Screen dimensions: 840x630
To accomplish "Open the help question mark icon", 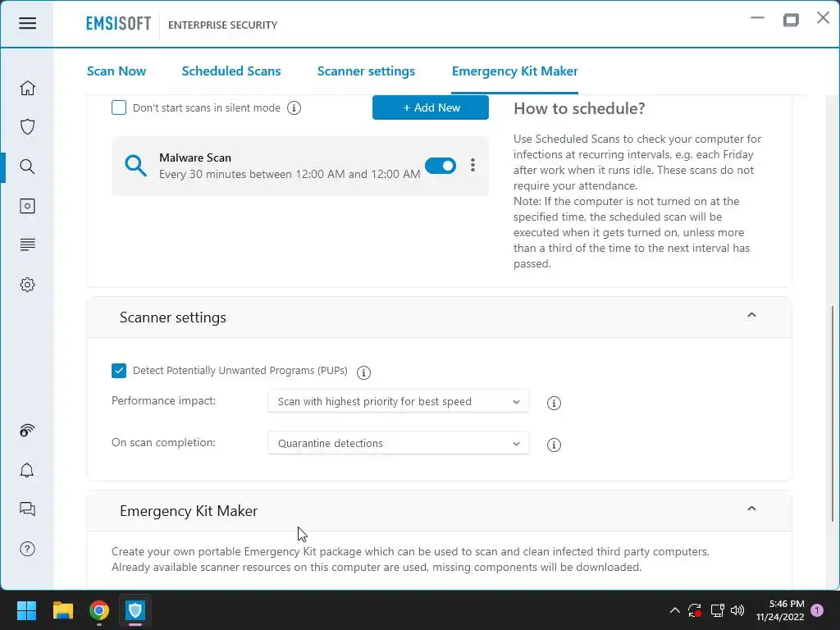I will coord(27,549).
